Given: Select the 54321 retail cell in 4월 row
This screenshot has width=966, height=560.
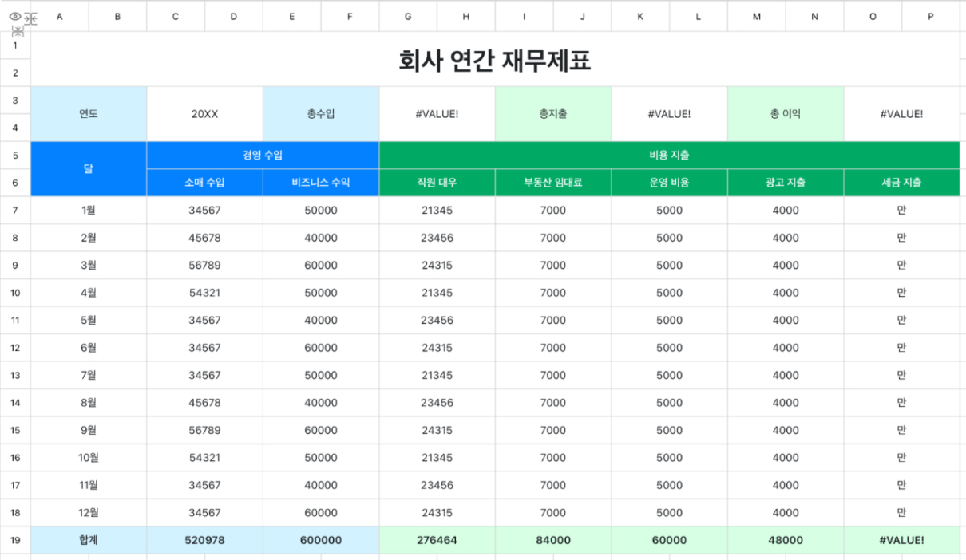Looking at the screenshot, I should (x=205, y=293).
